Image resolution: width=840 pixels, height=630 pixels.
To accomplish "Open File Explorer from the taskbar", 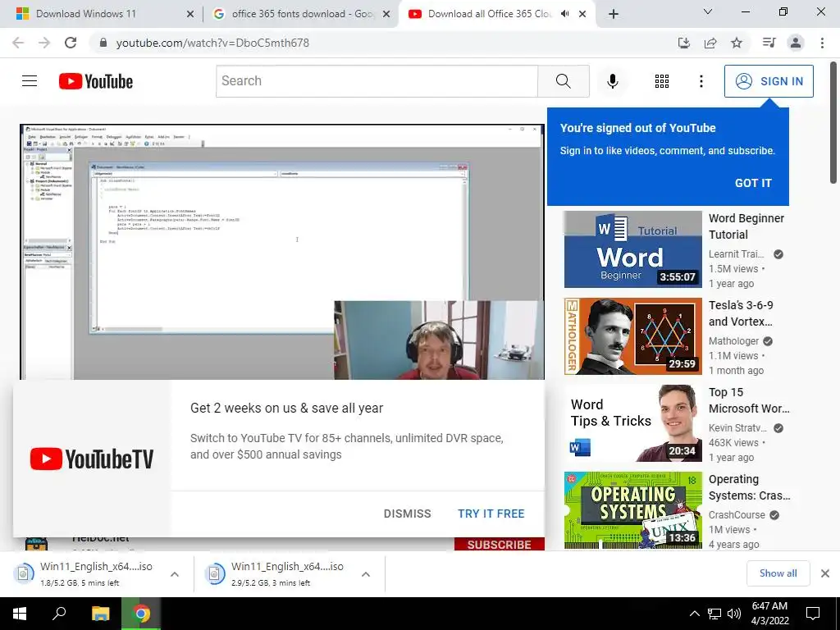I will click(x=100, y=614).
